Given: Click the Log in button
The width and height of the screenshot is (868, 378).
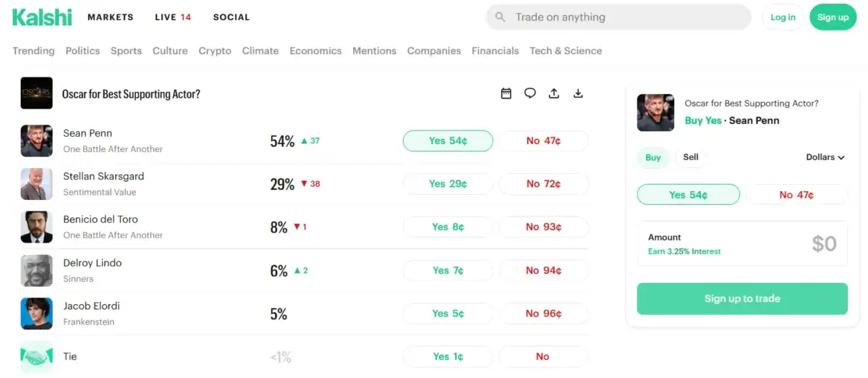Looking at the screenshot, I should coord(783,17).
